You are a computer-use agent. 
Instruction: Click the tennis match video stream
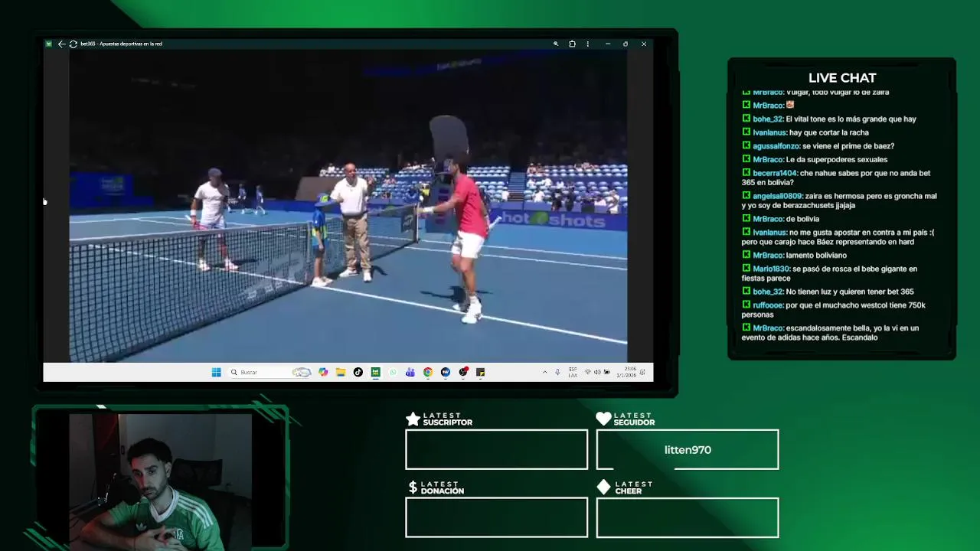coord(348,207)
